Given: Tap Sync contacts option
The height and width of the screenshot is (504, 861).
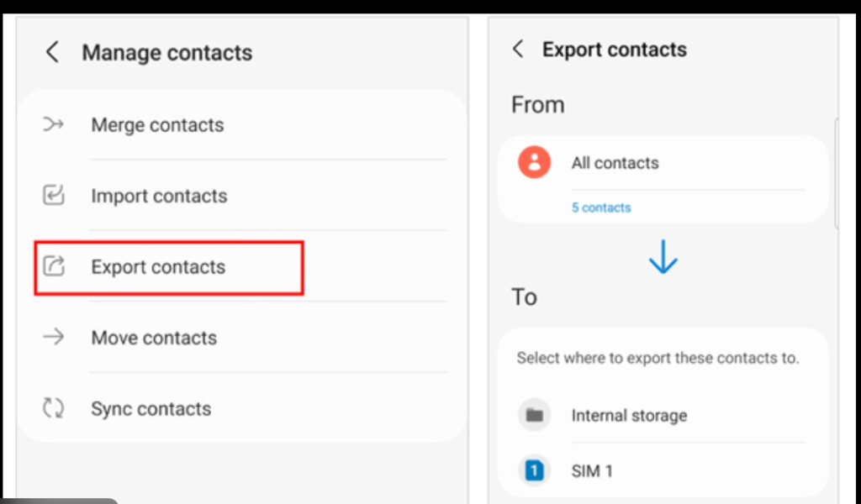Looking at the screenshot, I should (x=151, y=409).
